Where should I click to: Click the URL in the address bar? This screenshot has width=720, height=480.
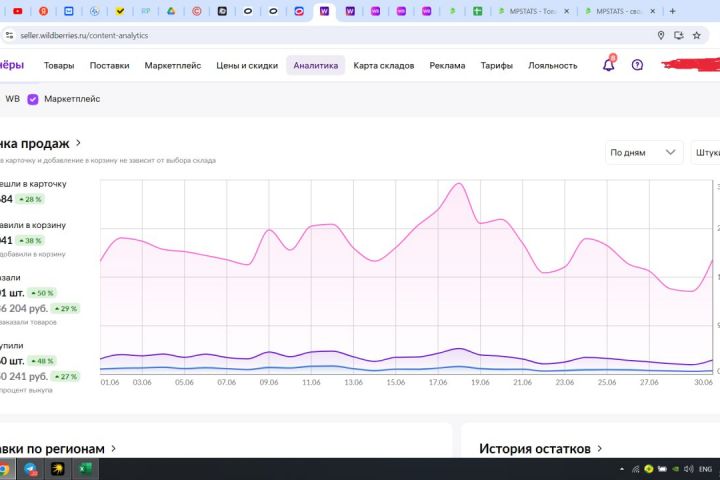click(x=84, y=35)
